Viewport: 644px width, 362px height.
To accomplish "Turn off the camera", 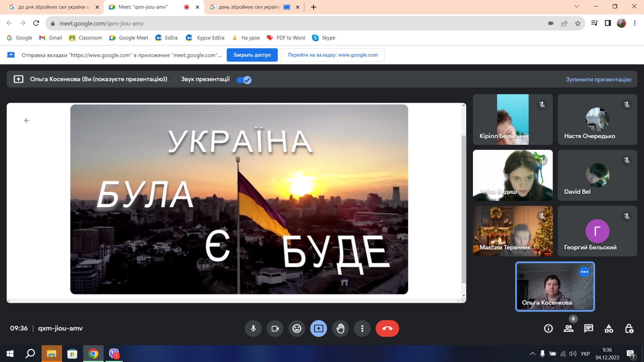I will click(x=275, y=329).
